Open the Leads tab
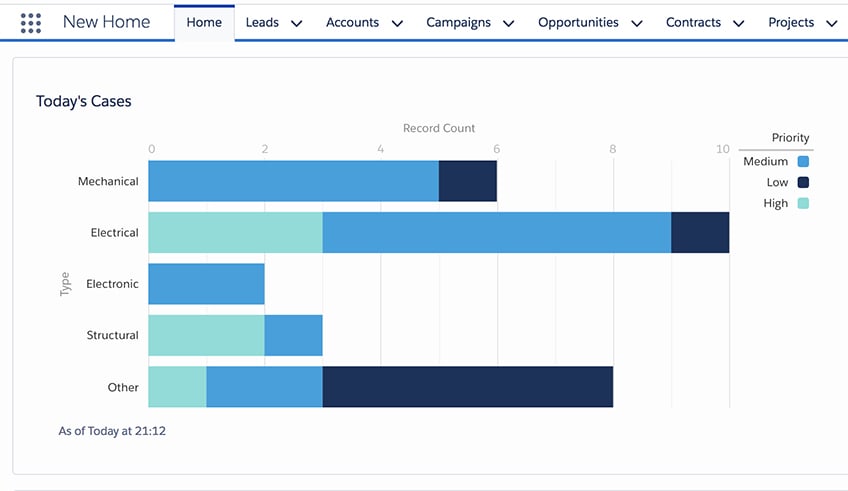 point(262,22)
